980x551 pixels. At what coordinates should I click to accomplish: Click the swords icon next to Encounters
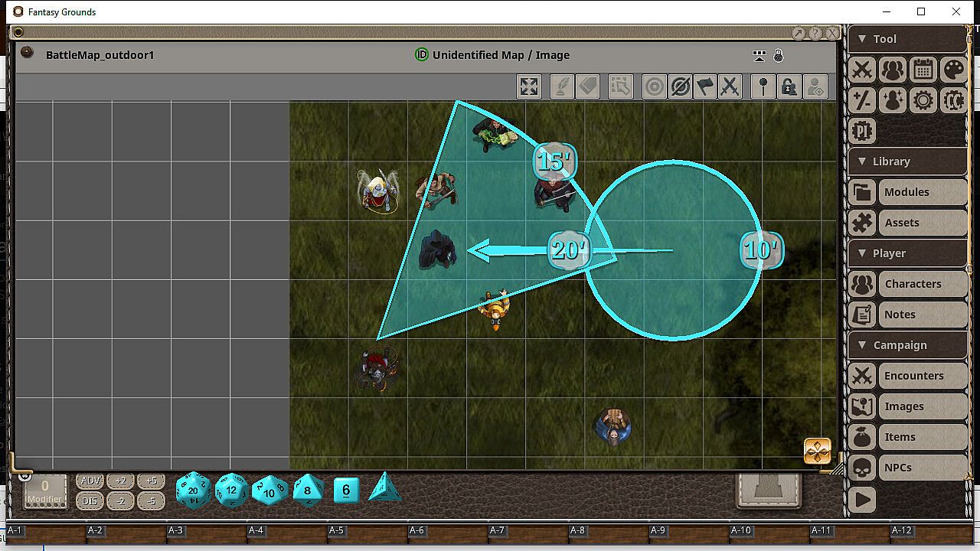pos(862,376)
